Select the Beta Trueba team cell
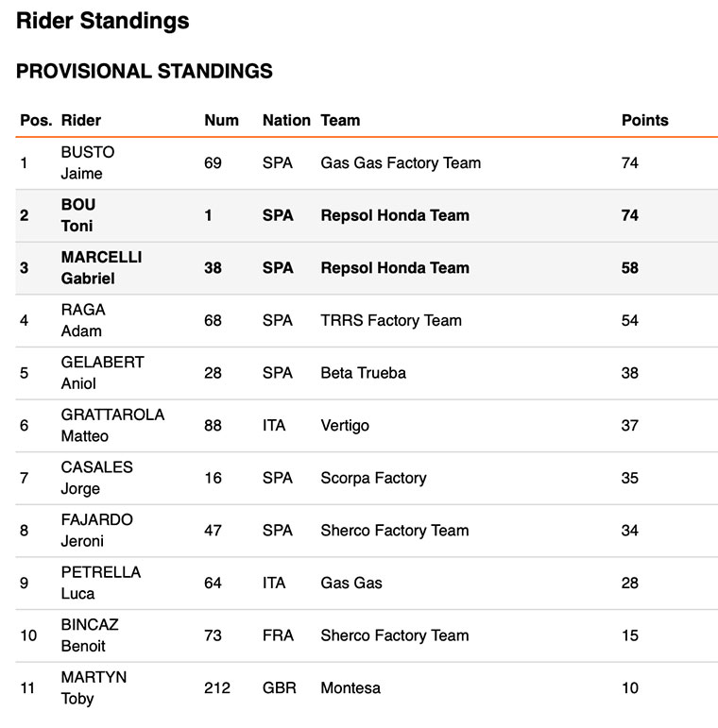The height and width of the screenshot is (728, 718). tap(363, 373)
